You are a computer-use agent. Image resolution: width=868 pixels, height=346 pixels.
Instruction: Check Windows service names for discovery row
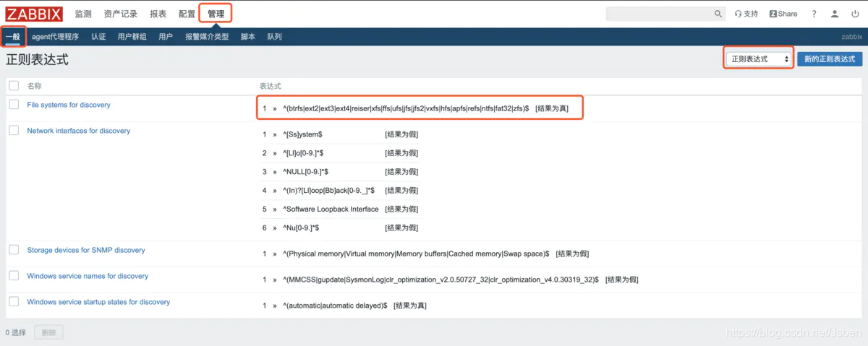tap(14, 276)
